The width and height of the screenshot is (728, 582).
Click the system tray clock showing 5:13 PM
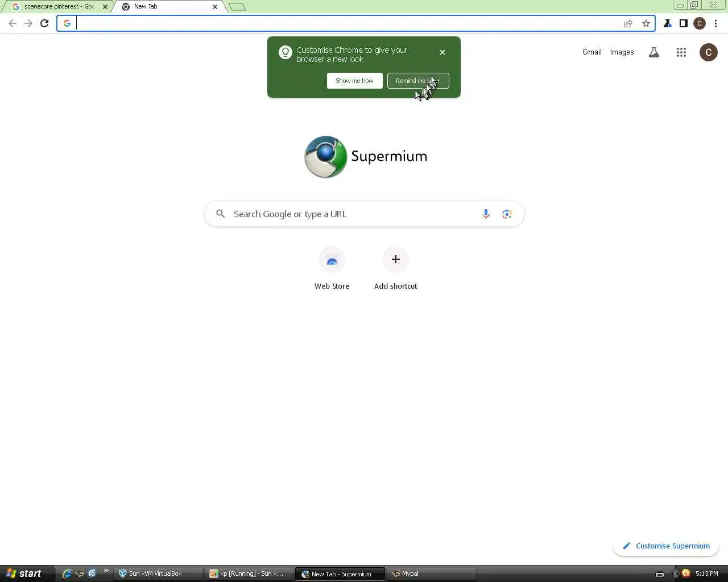pyautogui.click(x=707, y=573)
